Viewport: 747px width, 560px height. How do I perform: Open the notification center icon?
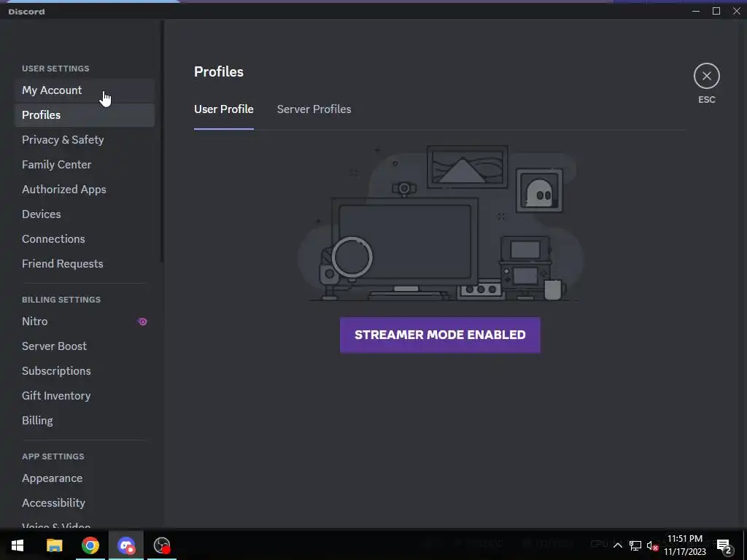[724, 545]
